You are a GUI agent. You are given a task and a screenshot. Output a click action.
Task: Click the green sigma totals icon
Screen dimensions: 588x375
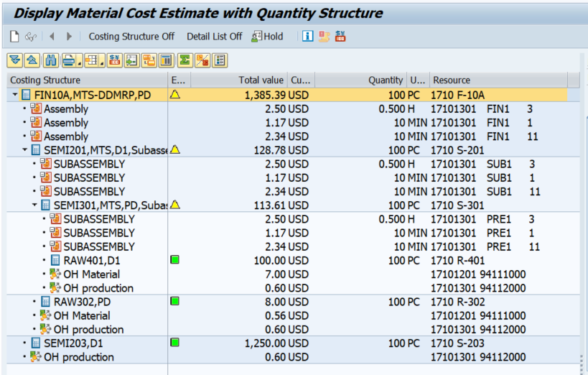point(185,60)
